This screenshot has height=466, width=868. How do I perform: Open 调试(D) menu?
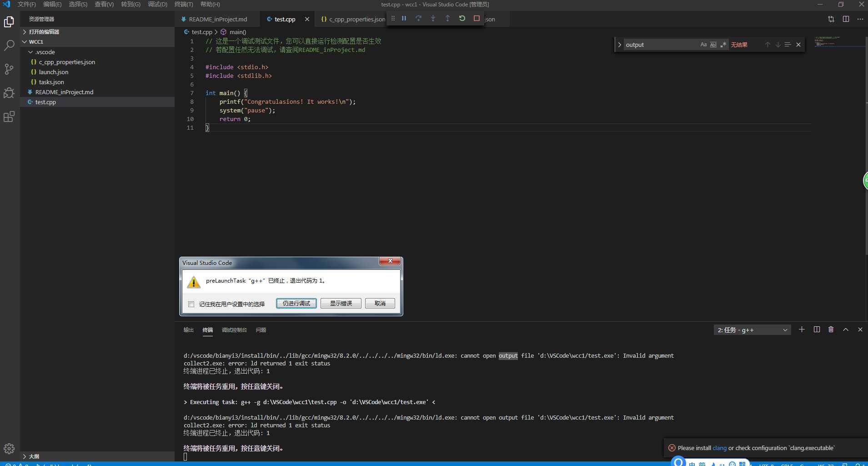157,4
